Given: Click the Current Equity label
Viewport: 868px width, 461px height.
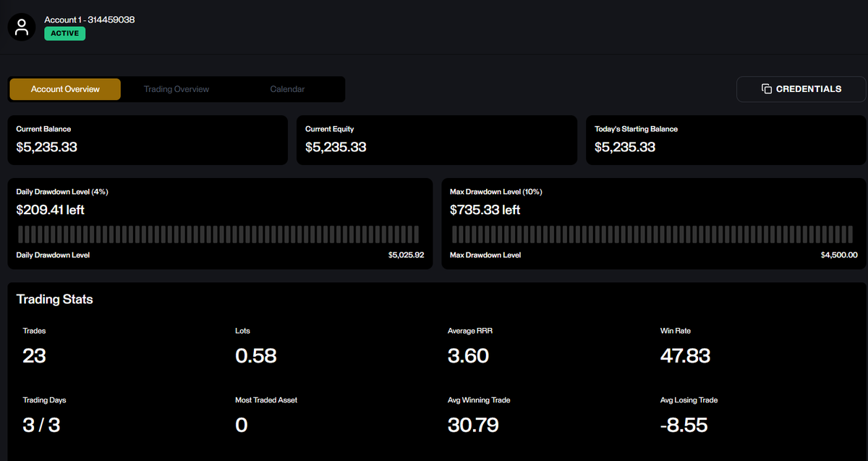Looking at the screenshot, I should click(x=330, y=129).
